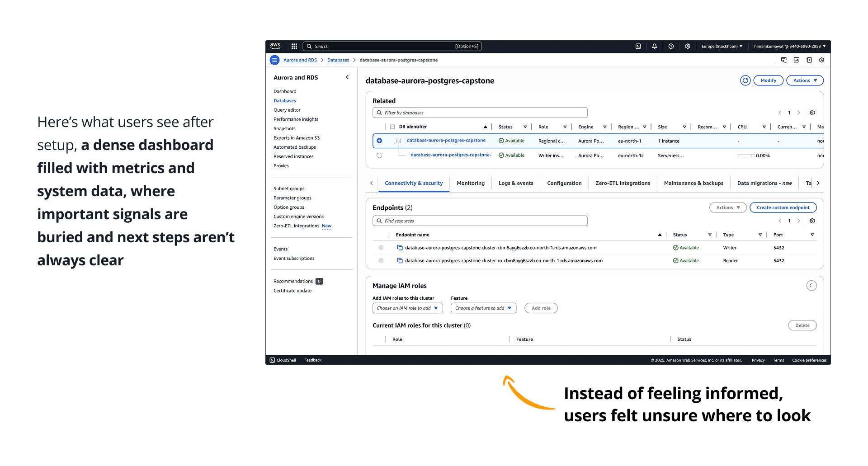Refresh the Manage IAM roles section

811,286
